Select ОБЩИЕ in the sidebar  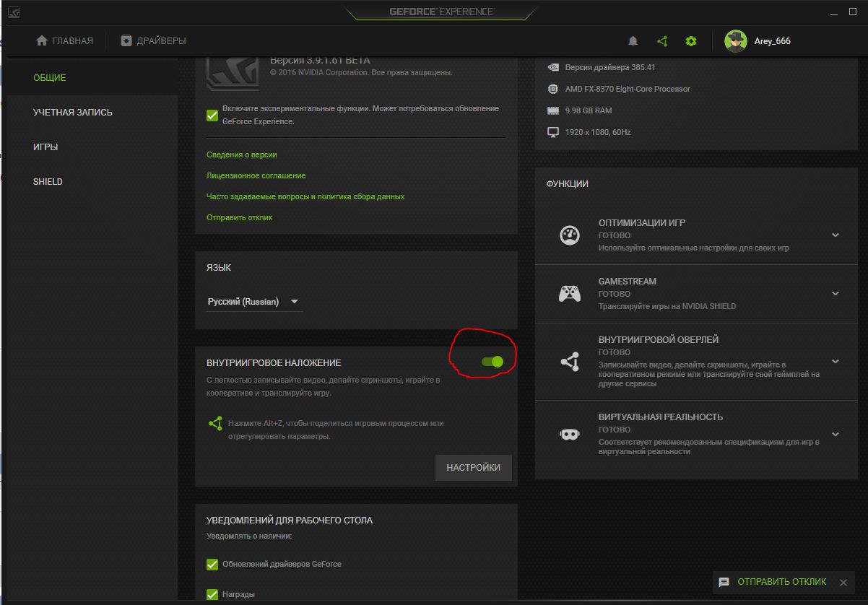point(92,78)
